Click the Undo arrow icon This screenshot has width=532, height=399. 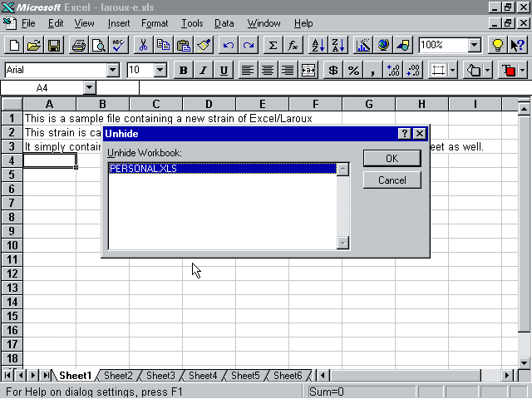[x=229, y=45]
